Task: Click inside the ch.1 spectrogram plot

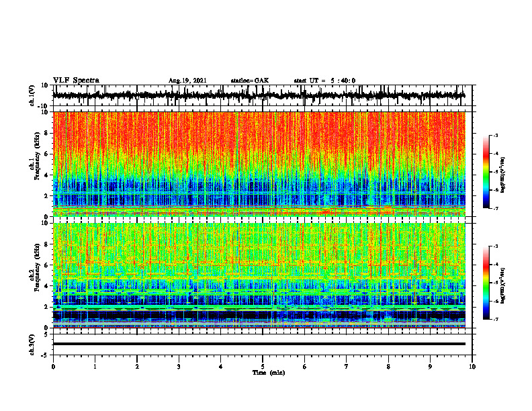Action: 259,164
